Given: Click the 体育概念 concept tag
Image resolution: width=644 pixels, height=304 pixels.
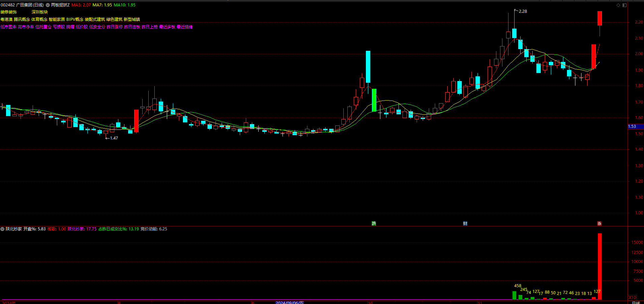Looking at the screenshot, I should pos(39,20).
